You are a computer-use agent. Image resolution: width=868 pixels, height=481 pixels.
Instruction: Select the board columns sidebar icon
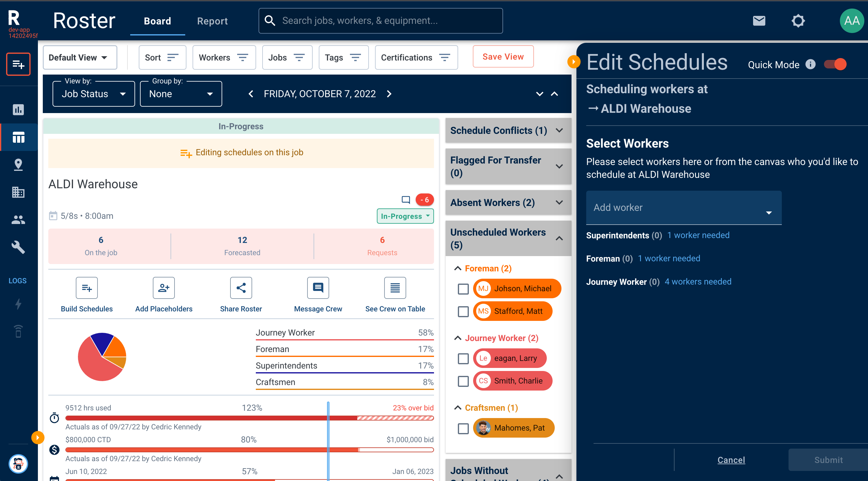[x=18, y=138]
